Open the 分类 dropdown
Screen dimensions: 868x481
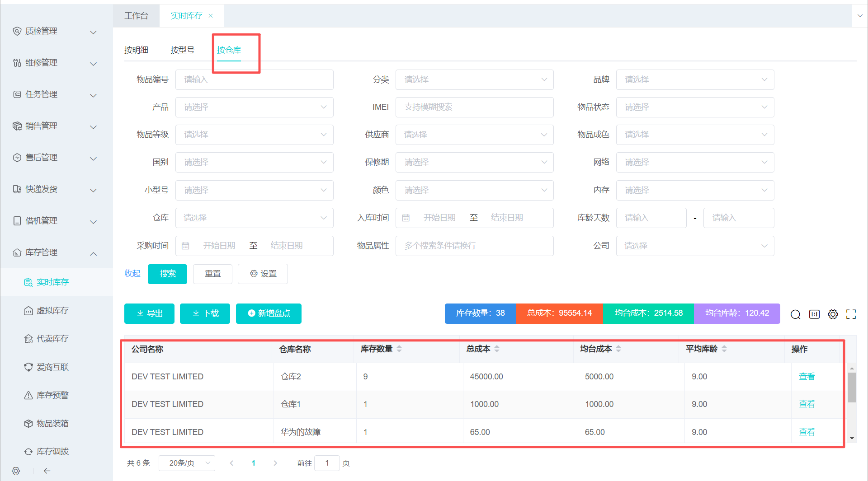click(474, 79)
